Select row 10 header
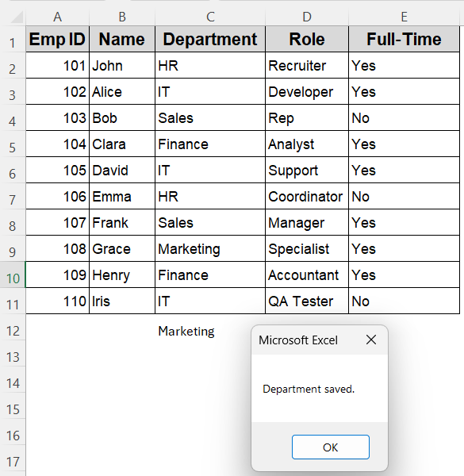 tap(13, 275)
